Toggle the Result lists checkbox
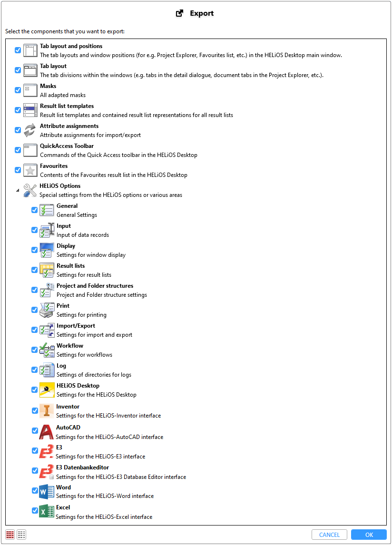Screen dimensions: 392x545 tap(34, 270)
